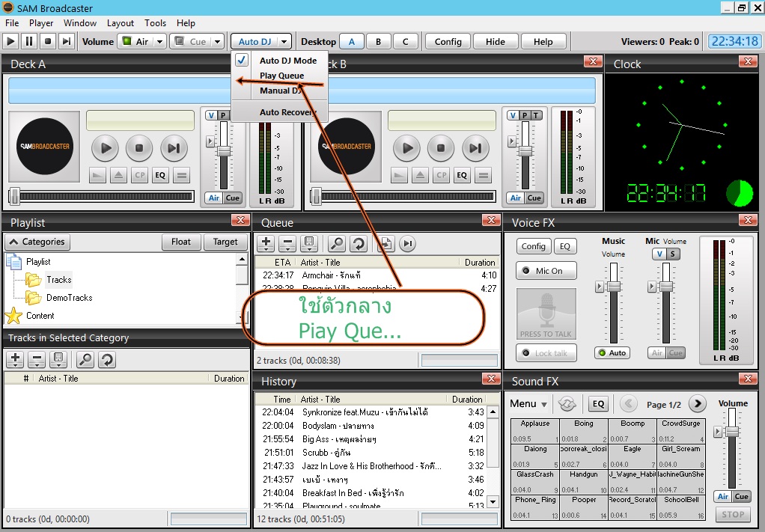Refresh Tracks in Selected Category list
Screen dimensions: 765x532
107,359
